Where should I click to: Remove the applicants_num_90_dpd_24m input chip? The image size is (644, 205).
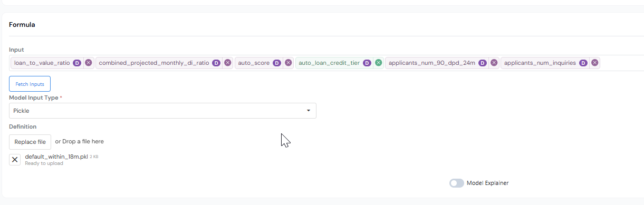(x=494, y=63)
